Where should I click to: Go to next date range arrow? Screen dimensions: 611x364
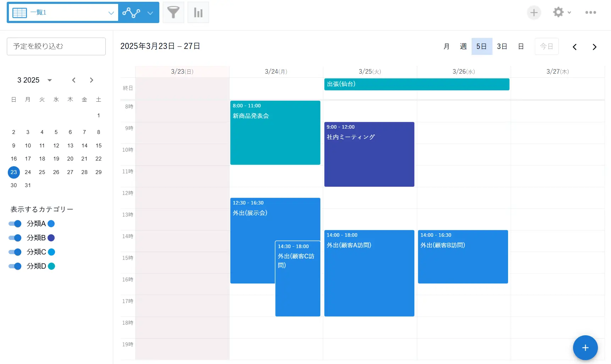coord(594,47)
